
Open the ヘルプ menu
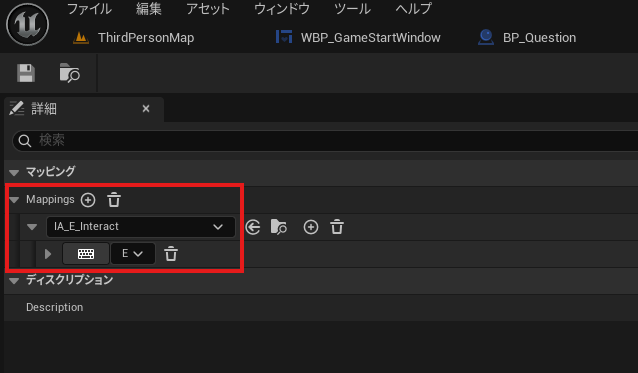click(413, 9)
